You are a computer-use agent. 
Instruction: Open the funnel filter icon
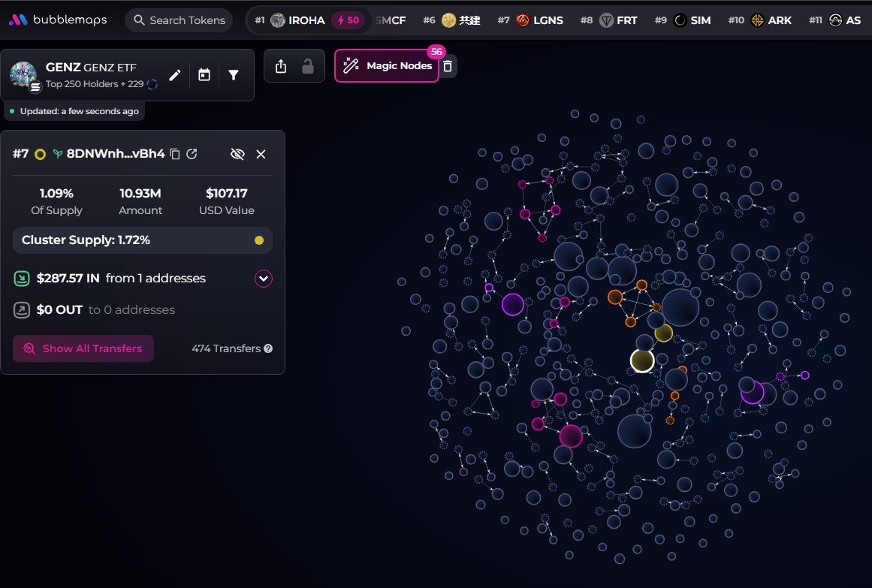pos(234,74)
